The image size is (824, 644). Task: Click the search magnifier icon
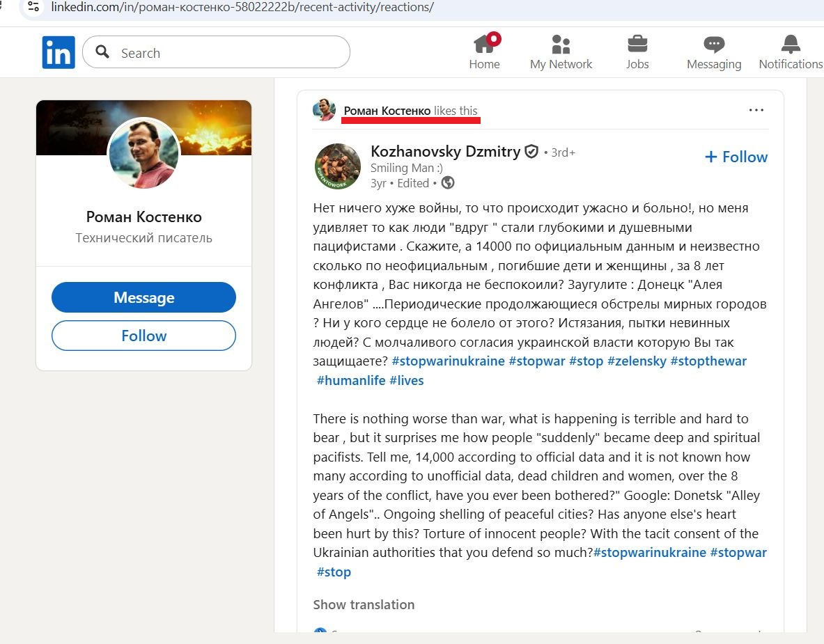tap(102, 52)
